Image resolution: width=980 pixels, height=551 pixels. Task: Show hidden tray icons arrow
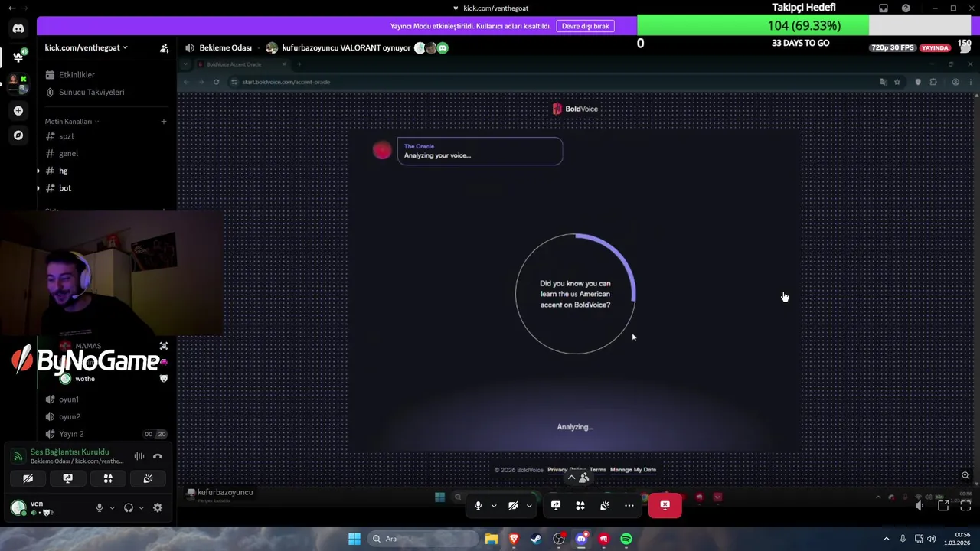coord(887,539)
